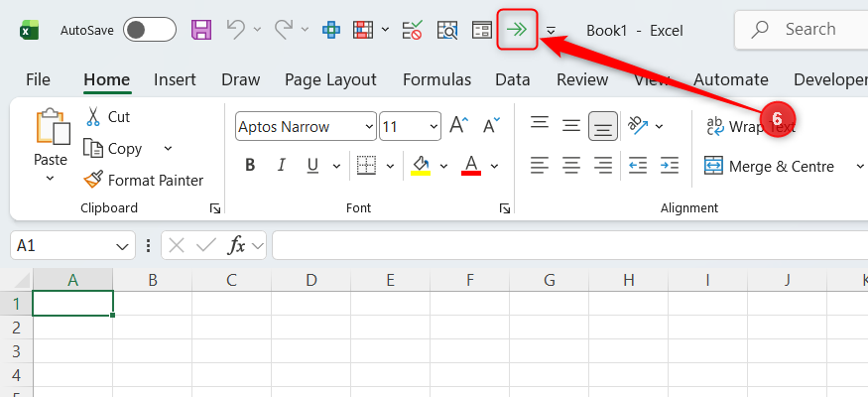
Task: Click the red table grid icon in Quick Access Toolbar
Action: [363, 30]
